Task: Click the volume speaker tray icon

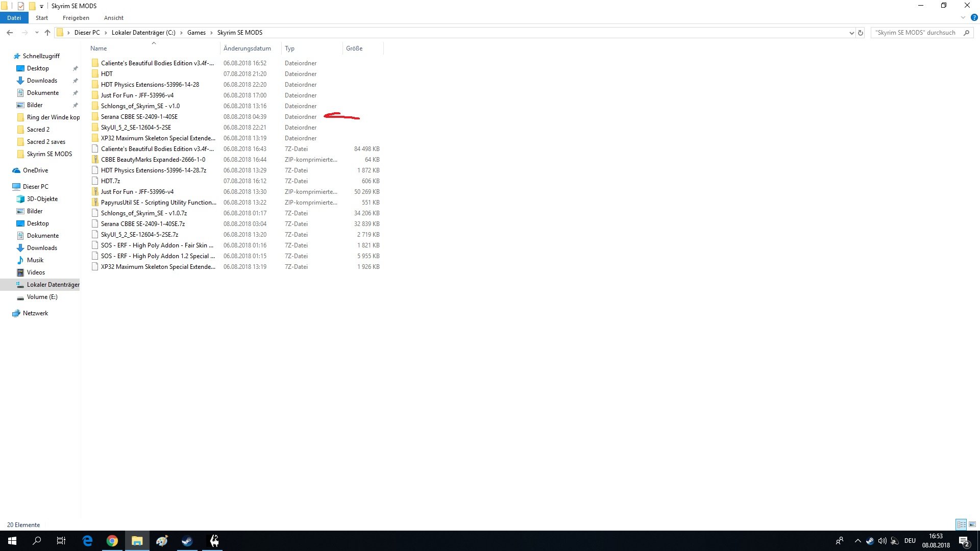Action: [882, 541]
